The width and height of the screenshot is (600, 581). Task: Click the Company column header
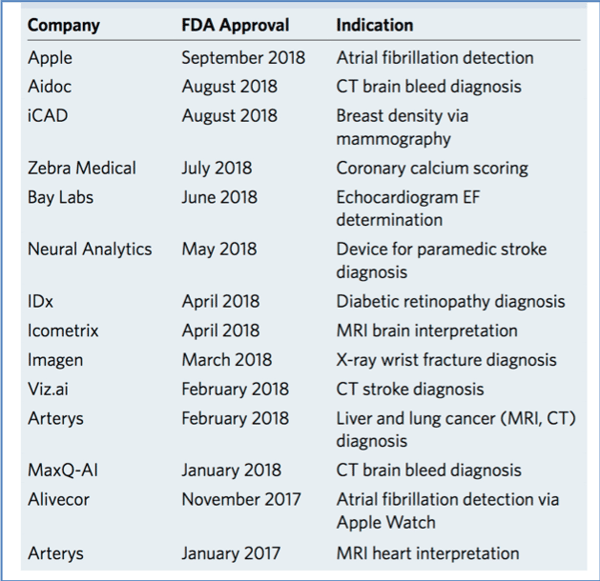coord(64,26)
